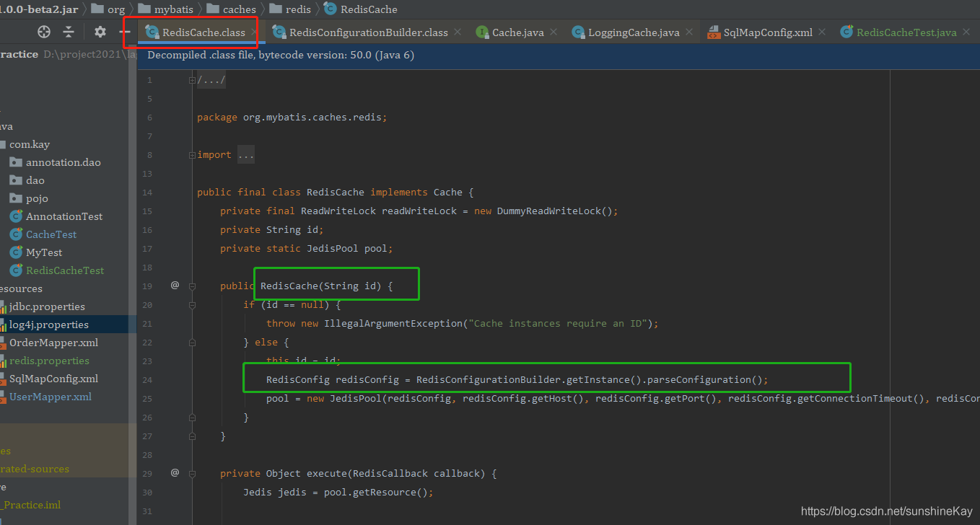
Task: Select redis.properties in project tree
Action: 49,361
